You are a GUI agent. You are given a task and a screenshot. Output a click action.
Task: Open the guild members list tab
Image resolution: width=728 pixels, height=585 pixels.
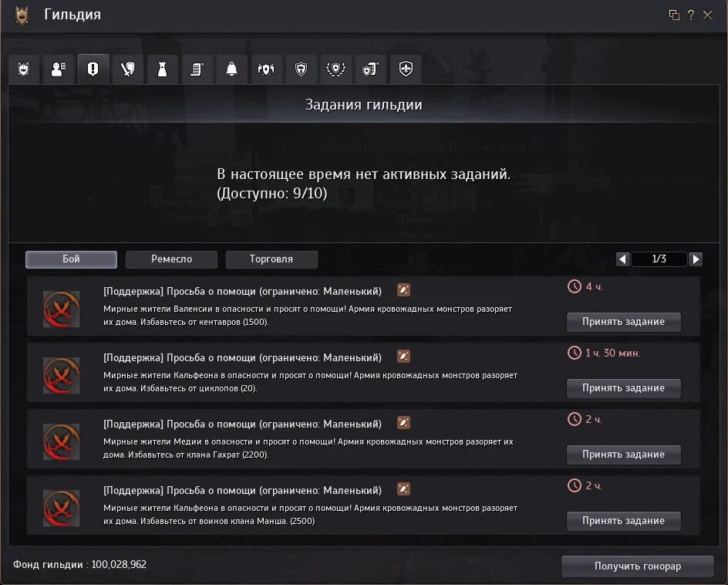point(59,69)
